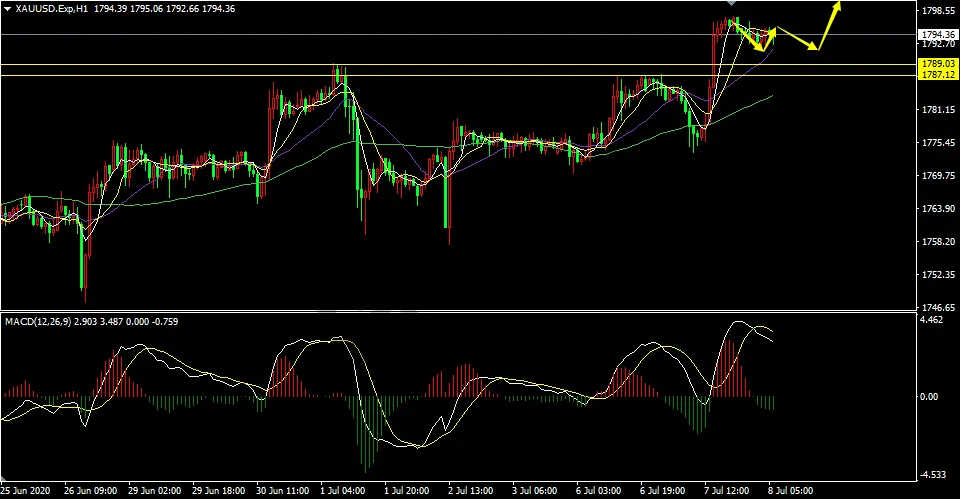The width and height of the screenshot is (960, 499).
Task: Click the 1798.55 price scale value
Action: pyautogui.click(x=938, y=11)
